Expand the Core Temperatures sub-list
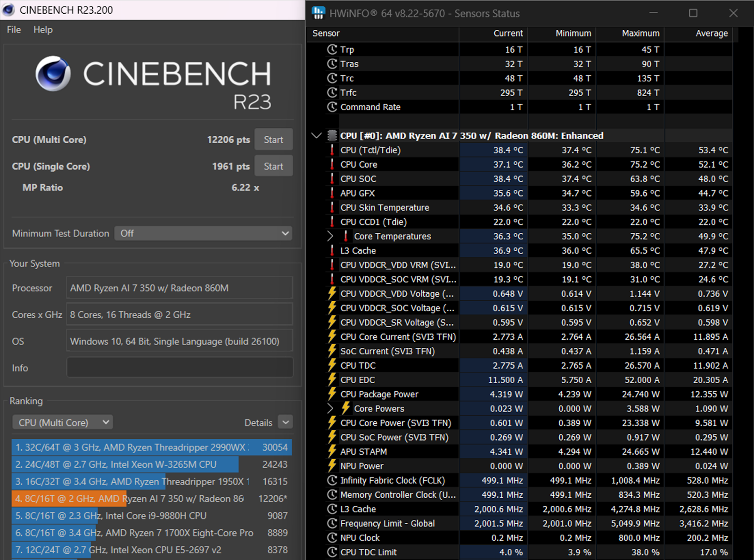 pyautogui.click(x=330, y=236)
